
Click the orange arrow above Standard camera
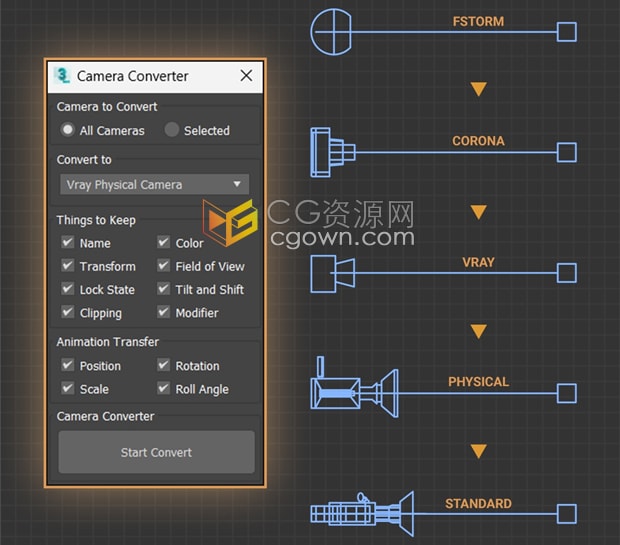click(x=478, y=452)
